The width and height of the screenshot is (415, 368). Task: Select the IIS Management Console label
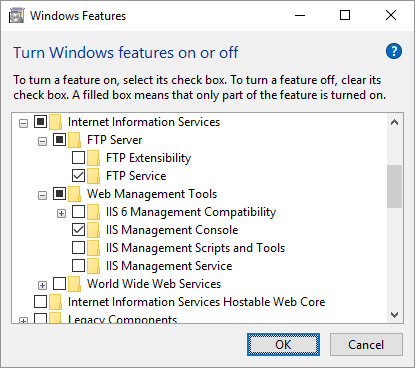coord(172,230)
